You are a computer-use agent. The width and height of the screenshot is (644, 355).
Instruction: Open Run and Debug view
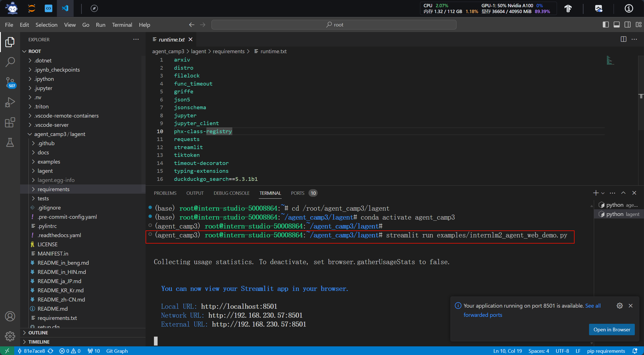10,102
